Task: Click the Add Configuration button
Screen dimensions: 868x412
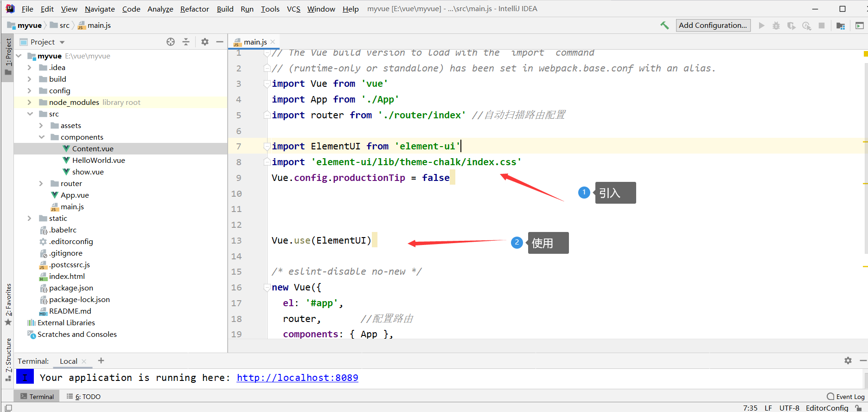Action: [x=713, y=26]
